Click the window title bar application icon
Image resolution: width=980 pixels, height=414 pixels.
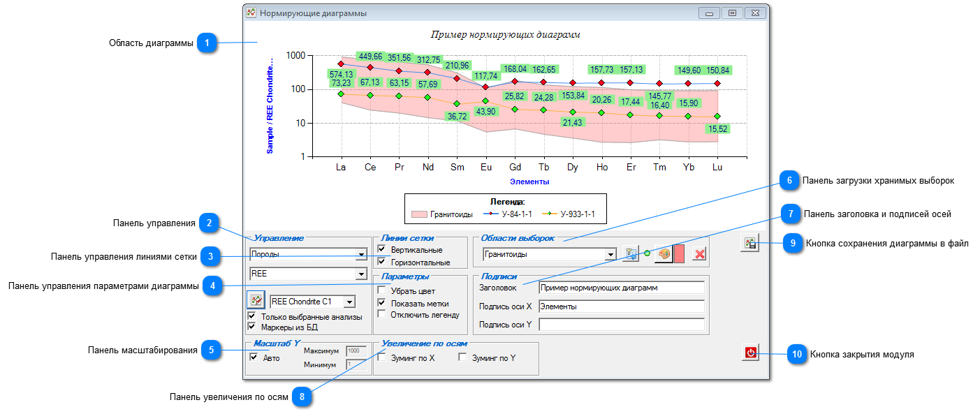(251, 13)
